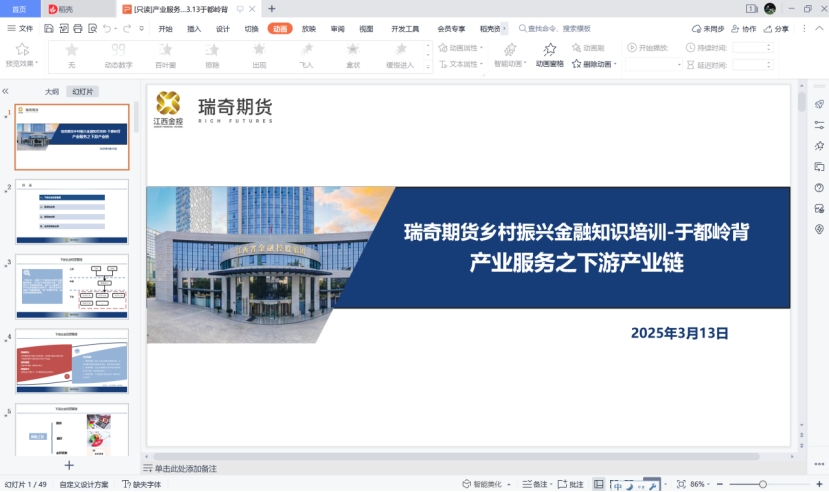829x492 pixels.
Task: Open the 首页 home tab
Action: coord(20,9)
